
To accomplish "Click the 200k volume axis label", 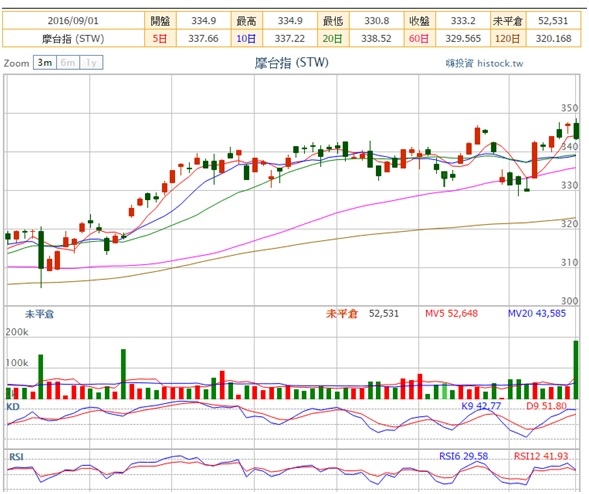I will (17, 332).
